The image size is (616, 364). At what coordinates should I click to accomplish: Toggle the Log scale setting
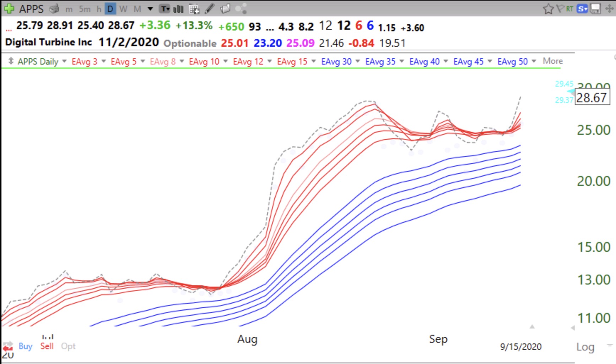pyautogui.click(x=585, y=347)
